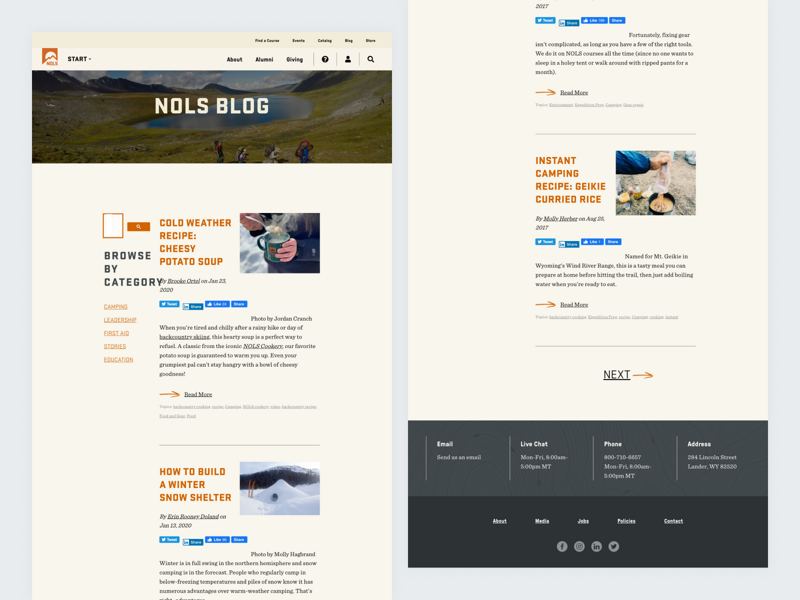Open the account person icon

[x=348, y=59]
